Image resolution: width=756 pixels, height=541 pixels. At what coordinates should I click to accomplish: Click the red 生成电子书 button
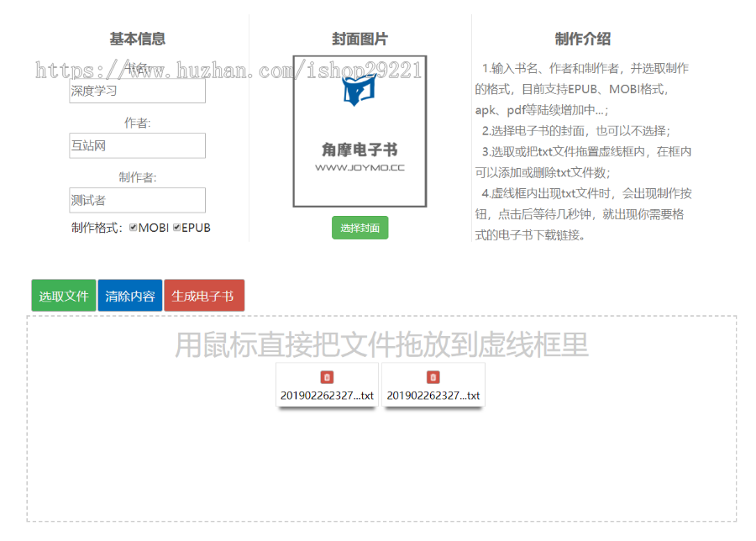(x=203, y=295)
